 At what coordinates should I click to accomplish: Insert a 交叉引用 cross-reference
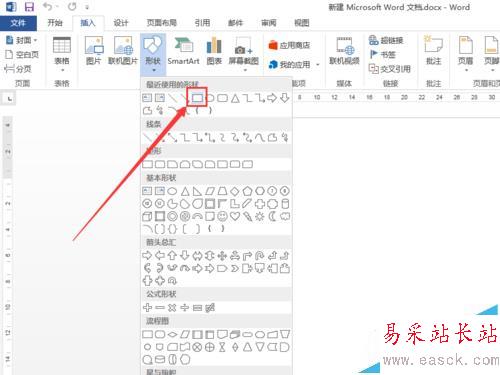390,69
